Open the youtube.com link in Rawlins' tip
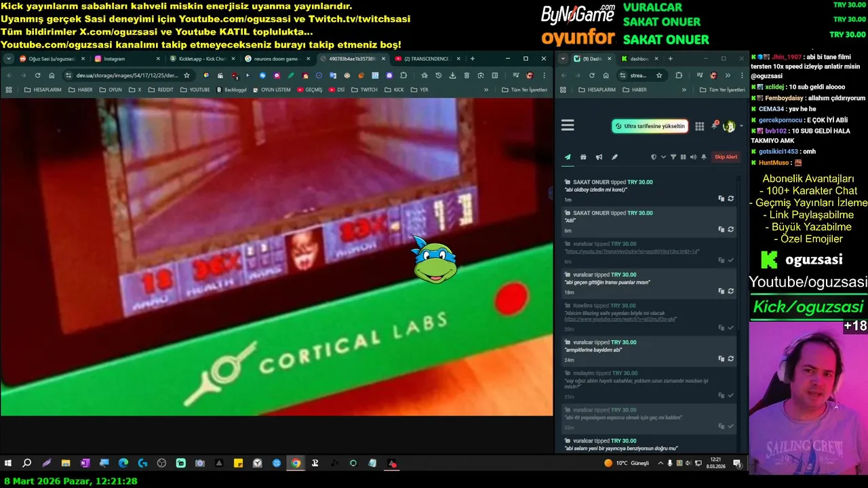Image resolution: width=868 pixels, height=488 pixels. (x=620, y=319)
